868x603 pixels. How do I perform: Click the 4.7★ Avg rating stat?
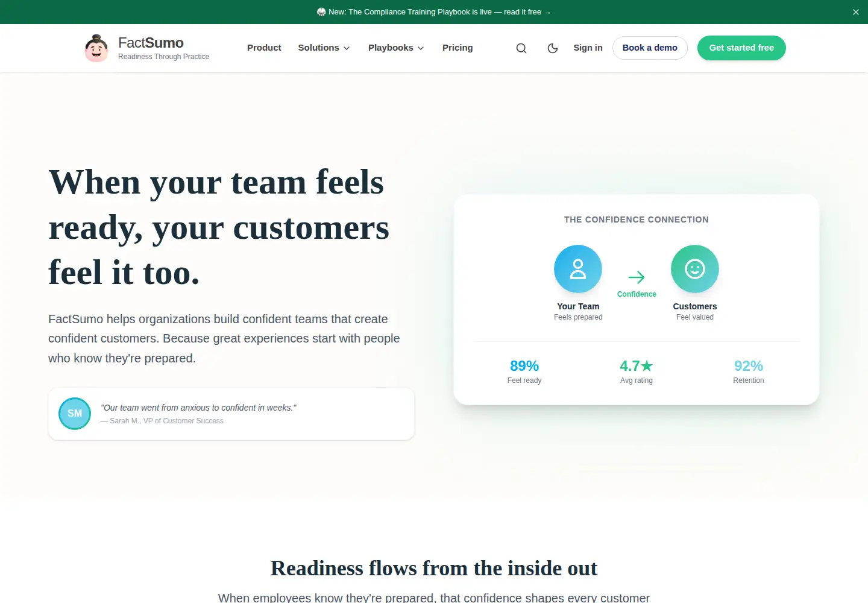pos(637,371)
